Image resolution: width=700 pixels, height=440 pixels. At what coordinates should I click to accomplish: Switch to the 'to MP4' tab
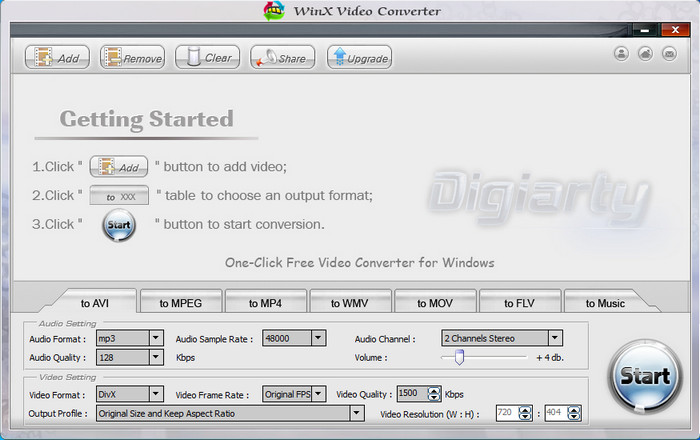pyautogui.click(x=264, y=303)
